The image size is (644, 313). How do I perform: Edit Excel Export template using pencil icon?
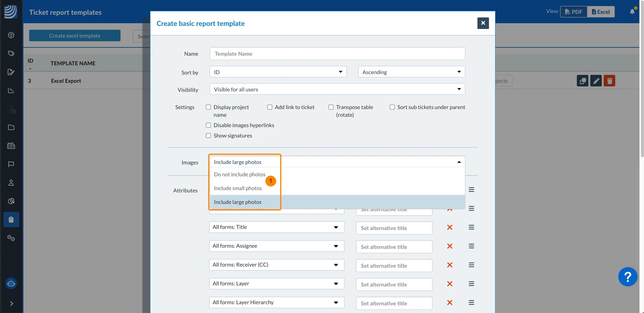[x=596, y=81]
